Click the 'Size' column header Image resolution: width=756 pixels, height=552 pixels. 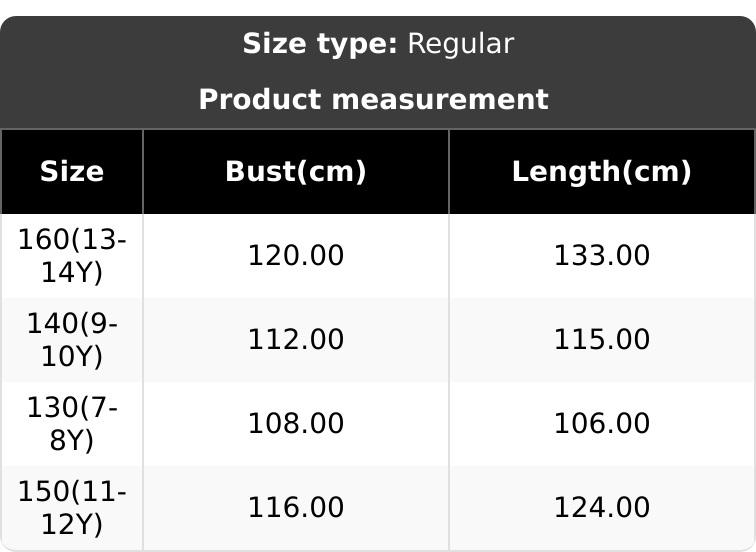pos(72,172)
